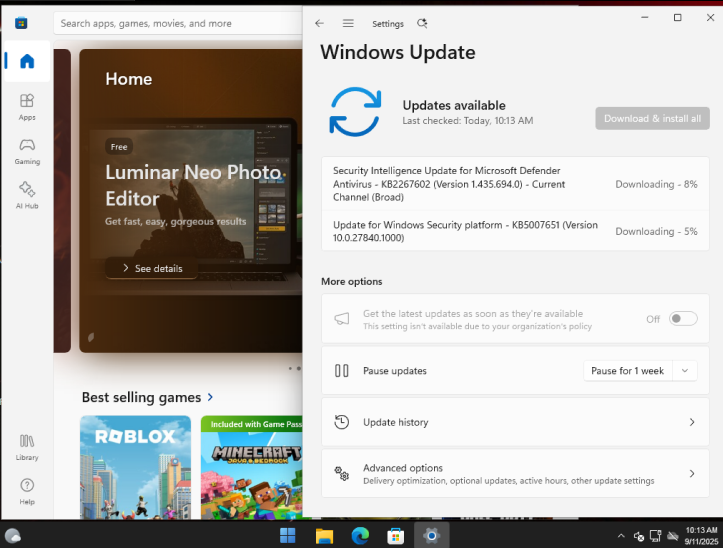Click the Updates available status text
Viewport: 723px width, 548px height.
click(454, 105)
